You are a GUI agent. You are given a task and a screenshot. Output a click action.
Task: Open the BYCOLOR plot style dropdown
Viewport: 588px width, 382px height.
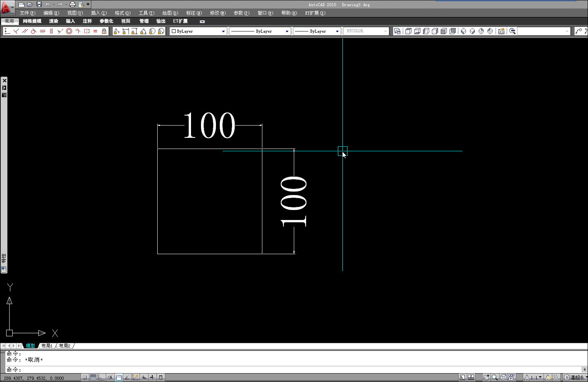click(366, 31)
